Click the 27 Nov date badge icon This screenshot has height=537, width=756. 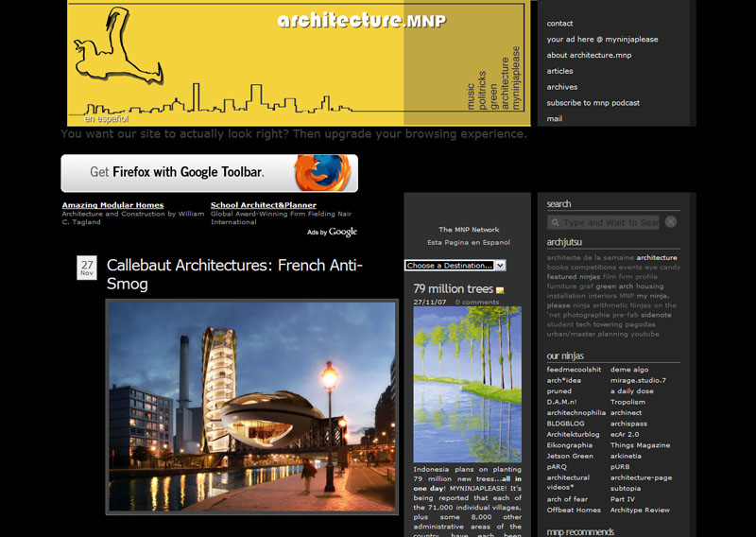tap(87, 268)
